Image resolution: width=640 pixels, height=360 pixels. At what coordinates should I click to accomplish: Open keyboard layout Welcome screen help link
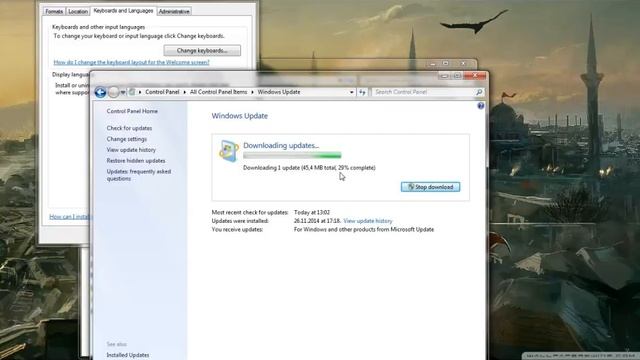[131, 62]
